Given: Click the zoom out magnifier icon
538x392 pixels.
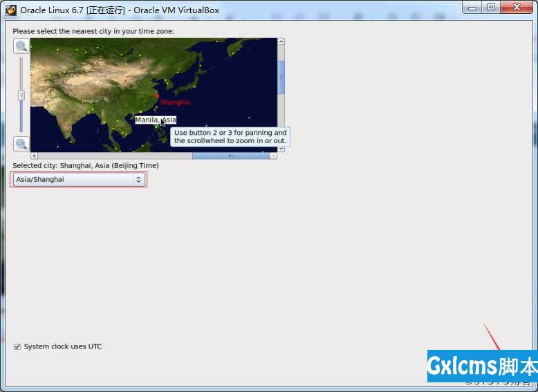Looking at the screenshot, I should pos(21,144).
